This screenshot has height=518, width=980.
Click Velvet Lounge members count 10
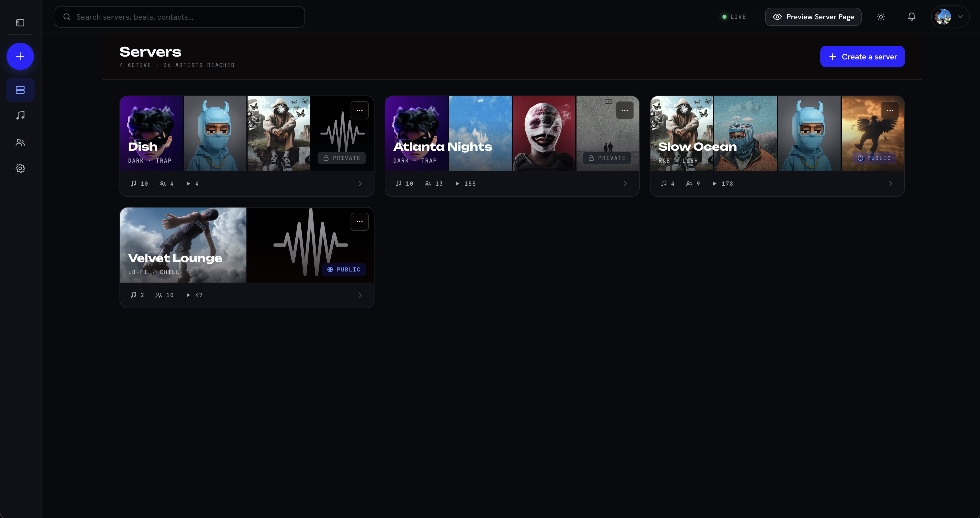click(165, 295)
